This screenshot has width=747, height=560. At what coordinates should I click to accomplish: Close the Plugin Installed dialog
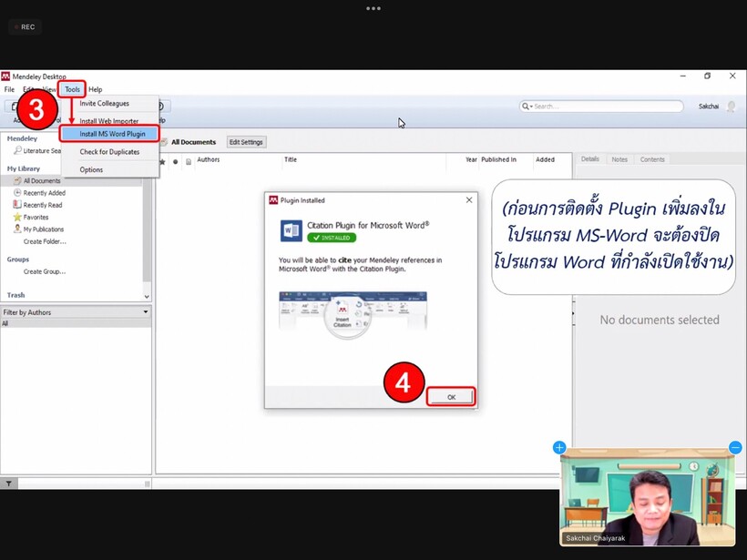(x=469, y=200)
